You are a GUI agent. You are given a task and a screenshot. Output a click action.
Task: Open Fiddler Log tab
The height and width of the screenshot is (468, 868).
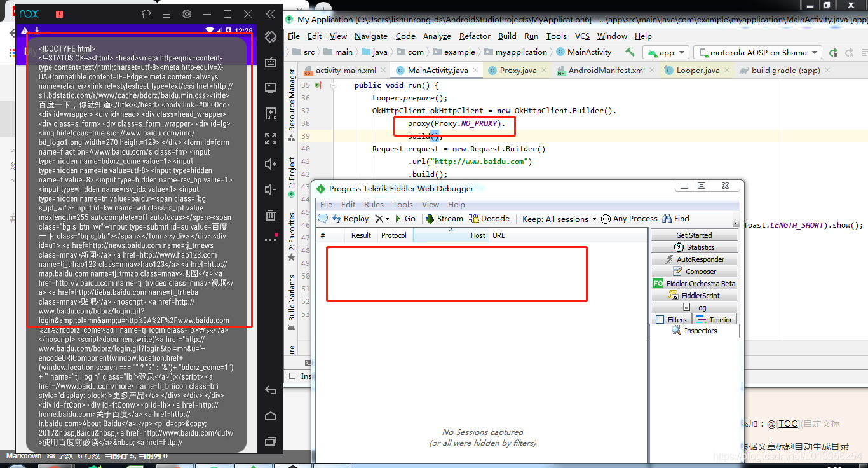694,307
